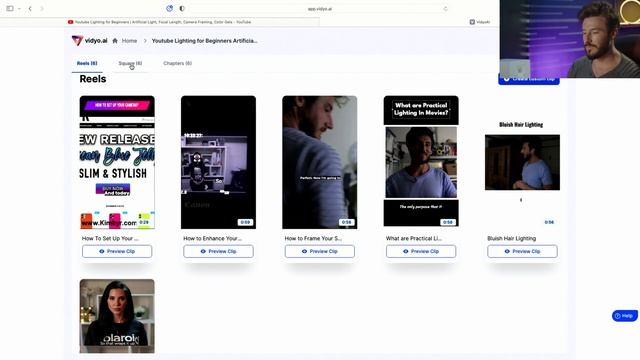Click the vidyo.ai logo

pyautogui.click(x=89, y=40)
